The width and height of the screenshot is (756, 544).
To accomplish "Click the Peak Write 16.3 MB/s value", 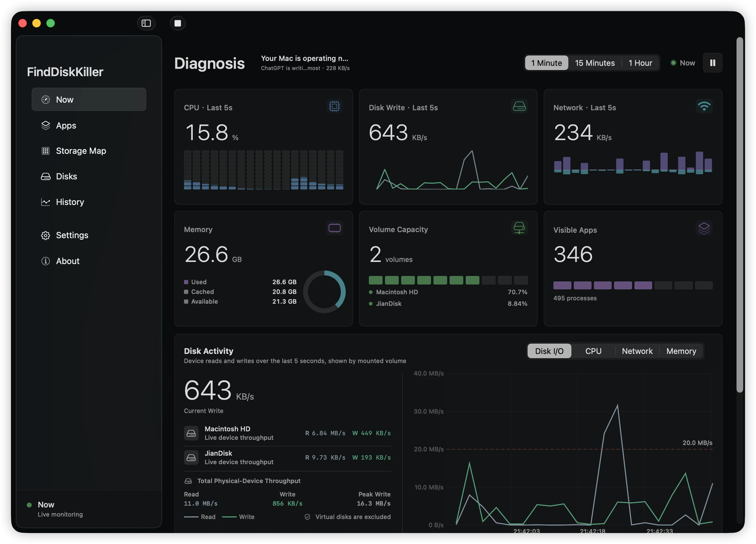I will (x=373, y=503).
